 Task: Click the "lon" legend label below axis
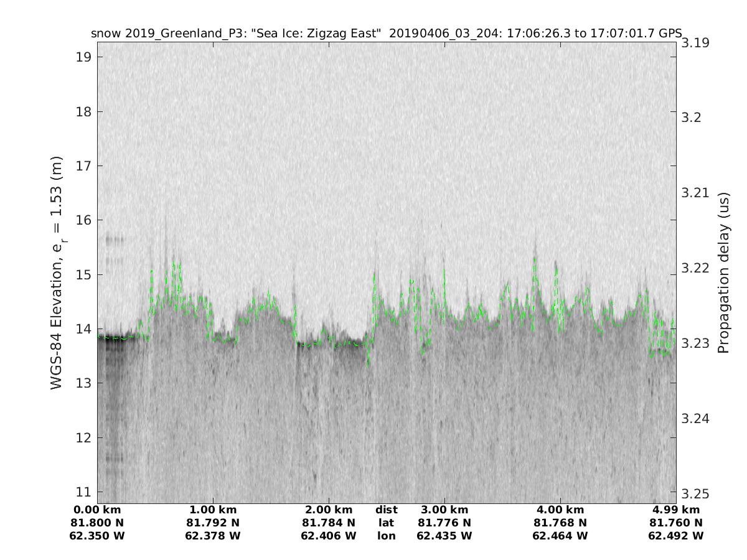[387, 536]
